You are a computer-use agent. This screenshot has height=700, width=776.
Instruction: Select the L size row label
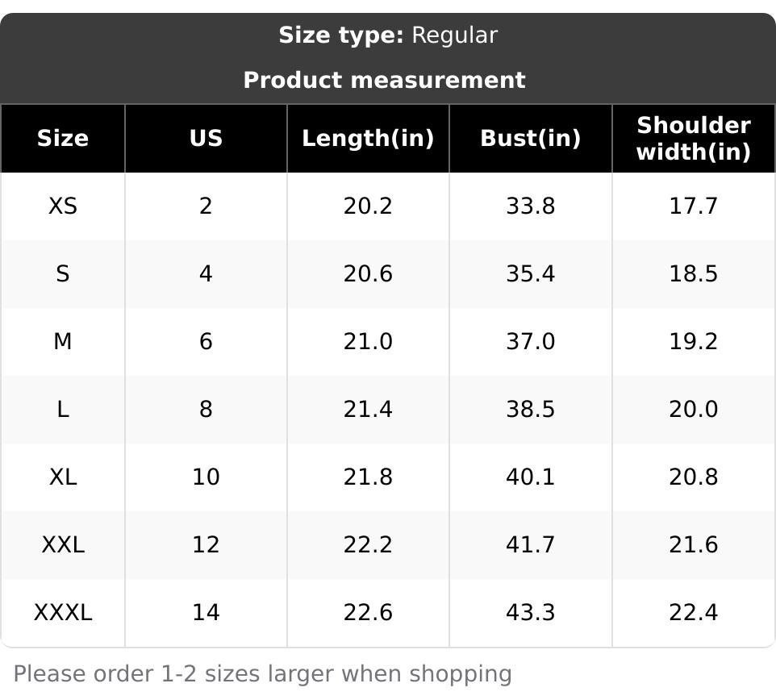(x=63, y=410)
